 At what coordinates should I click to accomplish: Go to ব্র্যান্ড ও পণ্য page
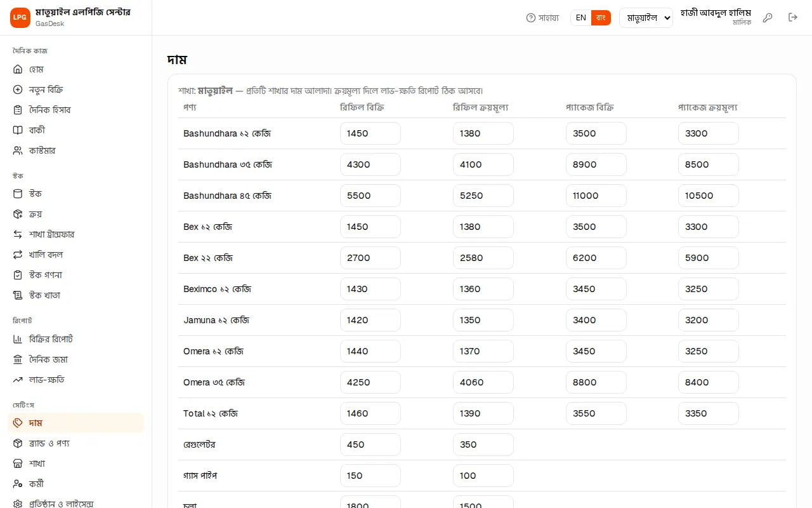(76, 443)
